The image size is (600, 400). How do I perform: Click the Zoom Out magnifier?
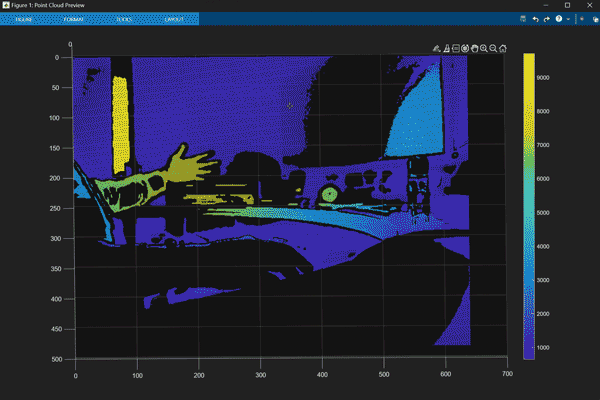coord(493,48)
